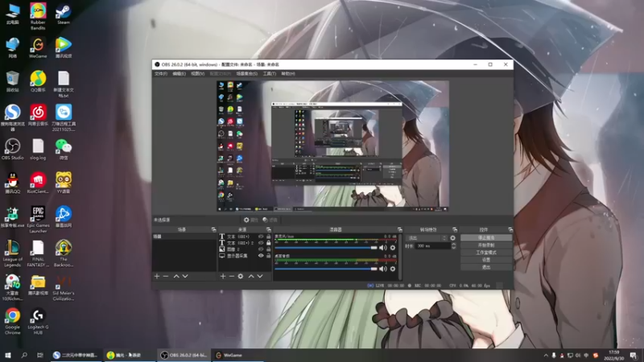Mute the microphone channel speaker icon
This screenshot has height=362, width=644.
[x=383, y=248]
